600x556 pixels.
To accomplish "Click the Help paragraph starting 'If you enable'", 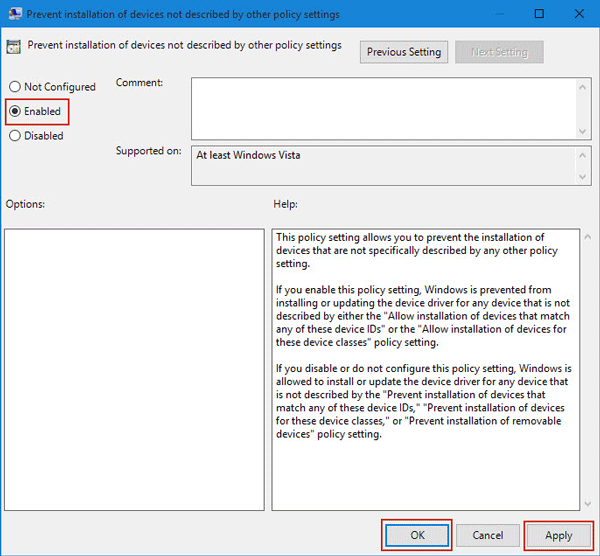I will pyautogui.click(x=423, y=316).
